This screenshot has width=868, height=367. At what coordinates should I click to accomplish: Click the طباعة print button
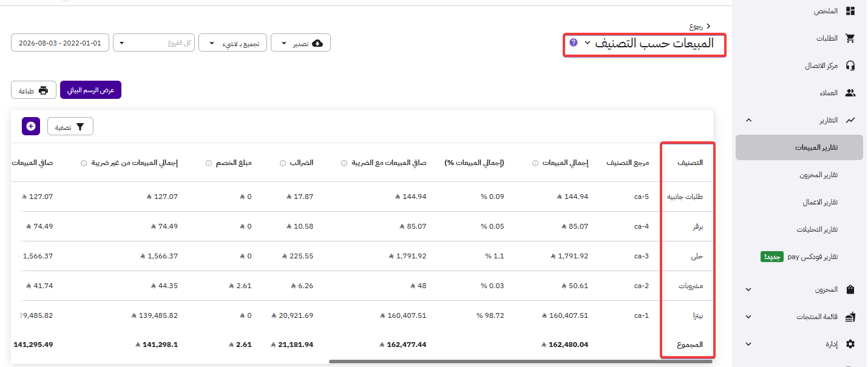(34, 90)
